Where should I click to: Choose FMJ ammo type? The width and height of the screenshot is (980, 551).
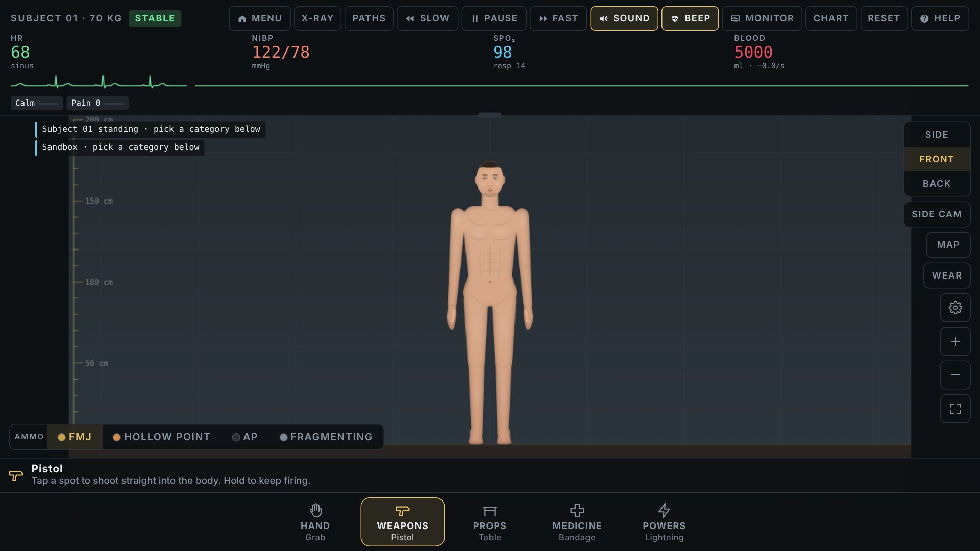tap(75, 437)
